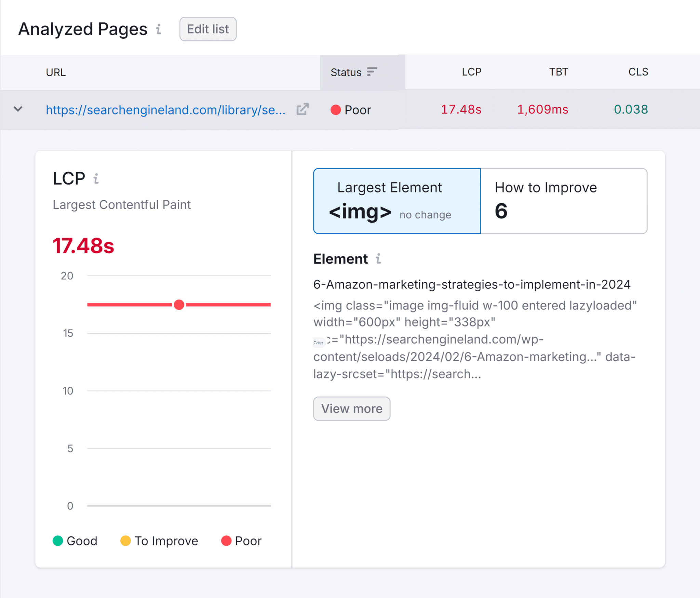700x598 pixels.
Task: Click the red data point on the LCP chart
Action: tap(179, 305)
